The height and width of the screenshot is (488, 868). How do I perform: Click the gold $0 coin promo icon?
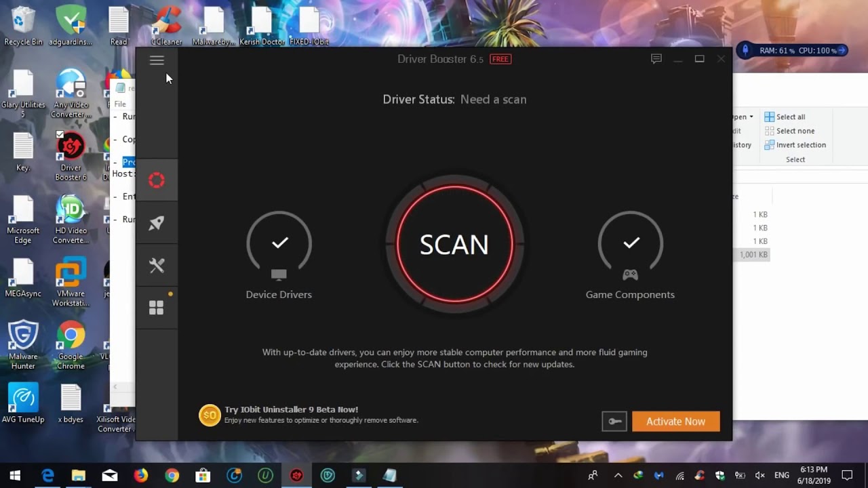tap(210, 415)
